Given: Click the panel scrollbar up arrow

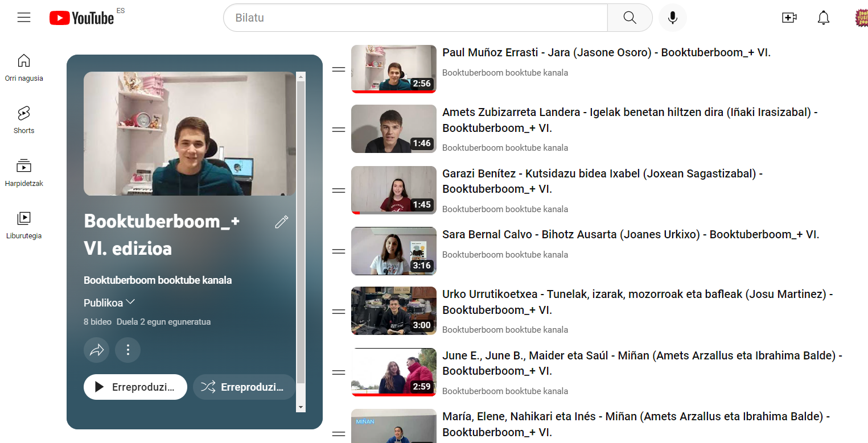Looking at the screenshot, I should [301, 76].
